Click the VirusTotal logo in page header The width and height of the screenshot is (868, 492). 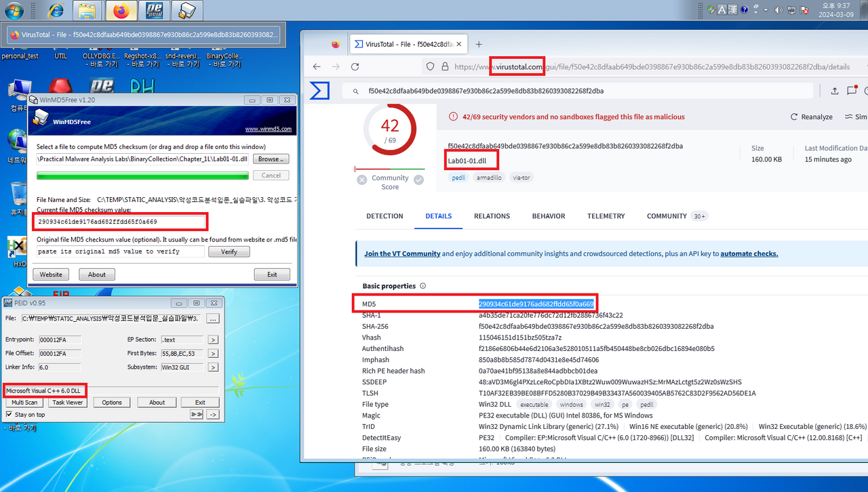(319, 91)
